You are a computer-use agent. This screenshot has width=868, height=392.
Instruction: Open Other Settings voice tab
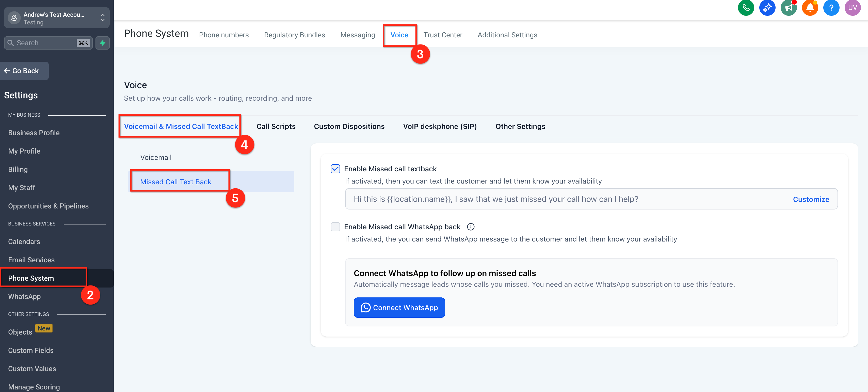click(x=520, y=126)
